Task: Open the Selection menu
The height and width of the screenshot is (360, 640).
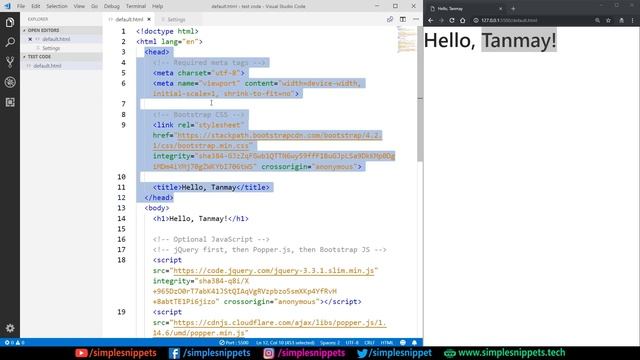Action: (x=56, y=6)
